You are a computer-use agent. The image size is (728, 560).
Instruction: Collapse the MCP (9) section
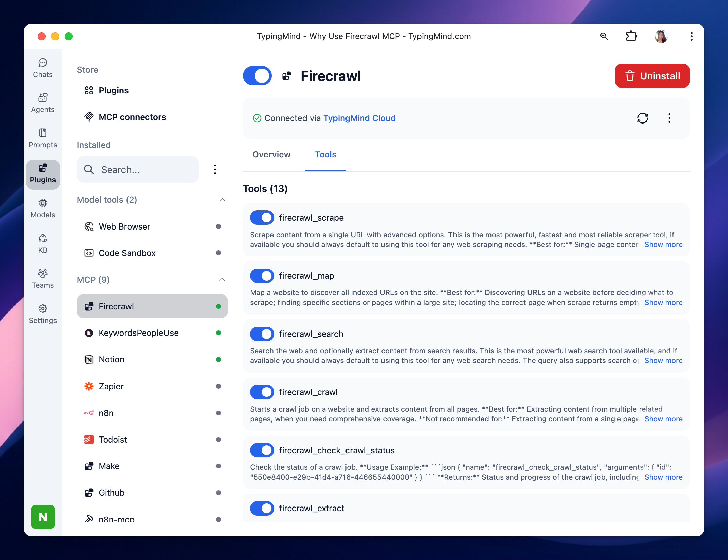pyautogui.click(x=222, y=280)
